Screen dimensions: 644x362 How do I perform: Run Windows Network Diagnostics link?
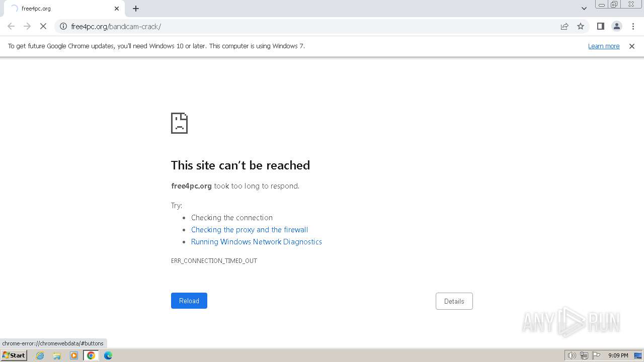tap(257, 242)
